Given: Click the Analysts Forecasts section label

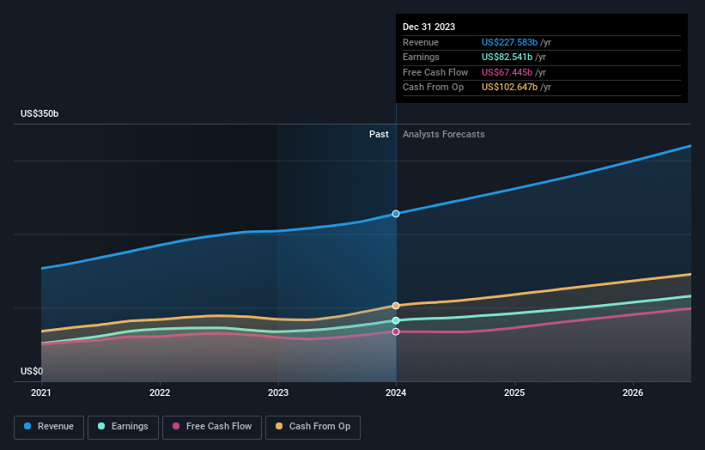Looking at the screenshot, I should click(x=443, y=134).
